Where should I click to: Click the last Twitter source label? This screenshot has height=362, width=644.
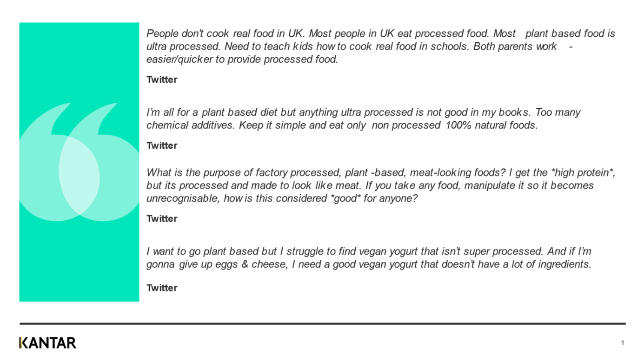(162, 288)
